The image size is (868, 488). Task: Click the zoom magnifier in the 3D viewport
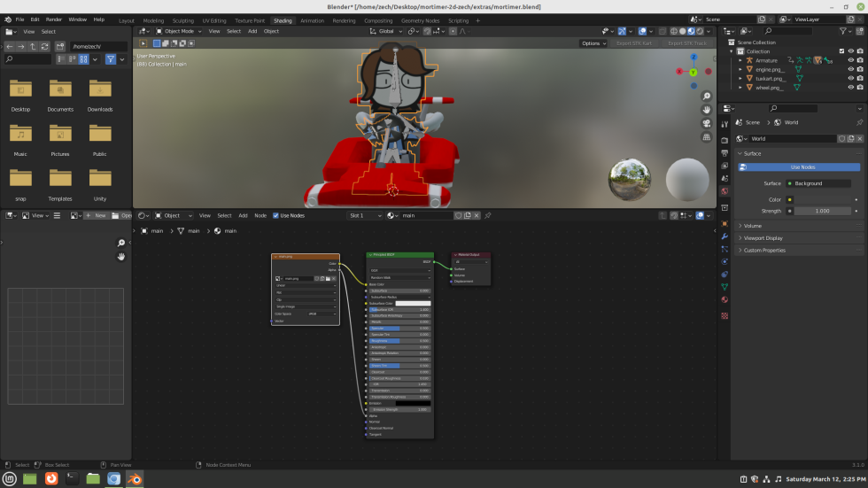(706, 97)
